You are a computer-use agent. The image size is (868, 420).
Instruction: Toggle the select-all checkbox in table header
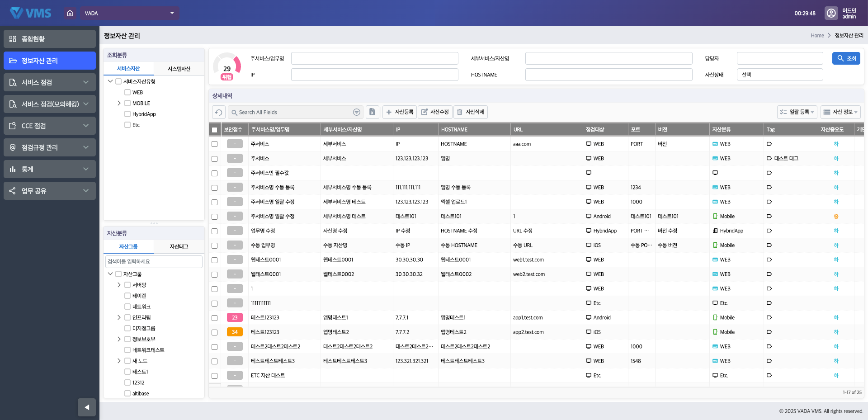tap(215, 130)
